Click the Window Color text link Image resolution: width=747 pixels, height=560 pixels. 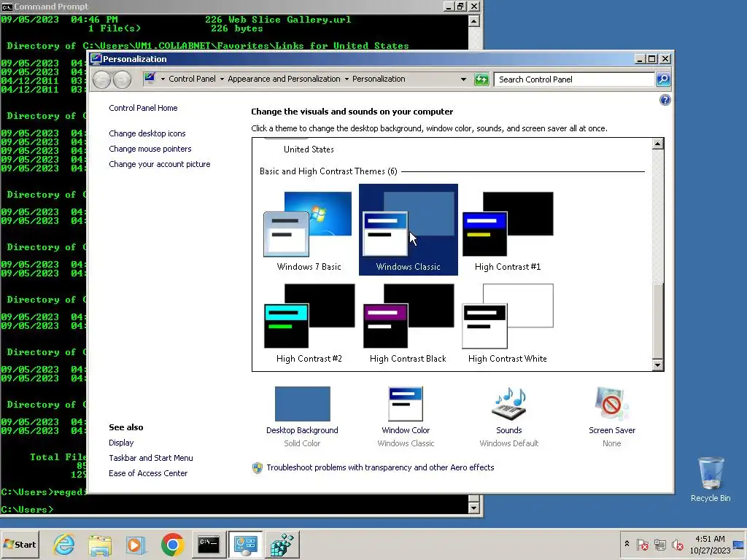[406, 430]
